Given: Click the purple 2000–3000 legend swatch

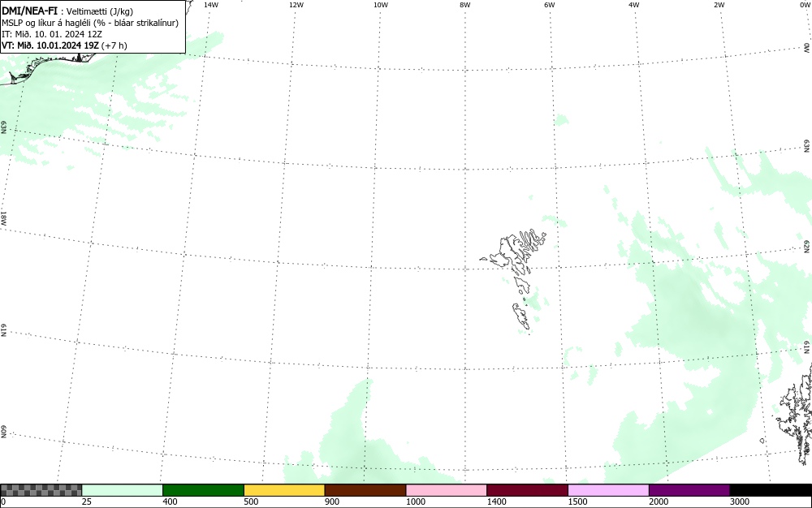Looking at the screenshot, I should [x=689, y=490].
